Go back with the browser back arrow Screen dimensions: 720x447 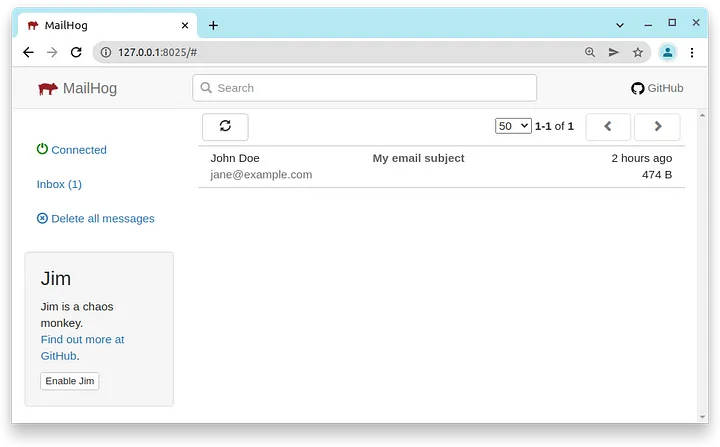[28, 52]
